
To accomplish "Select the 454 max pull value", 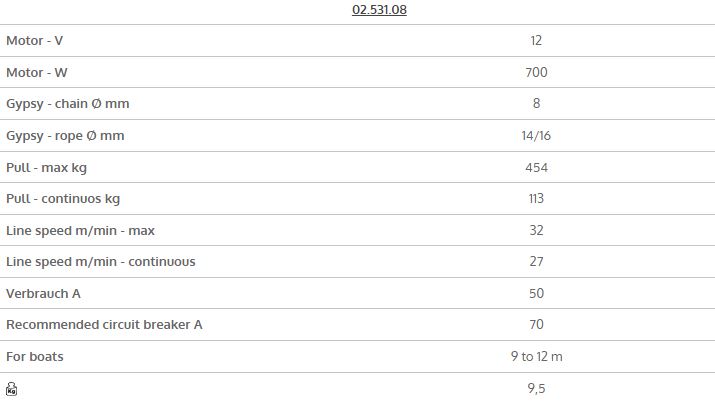I will click(x=536, y=168).
